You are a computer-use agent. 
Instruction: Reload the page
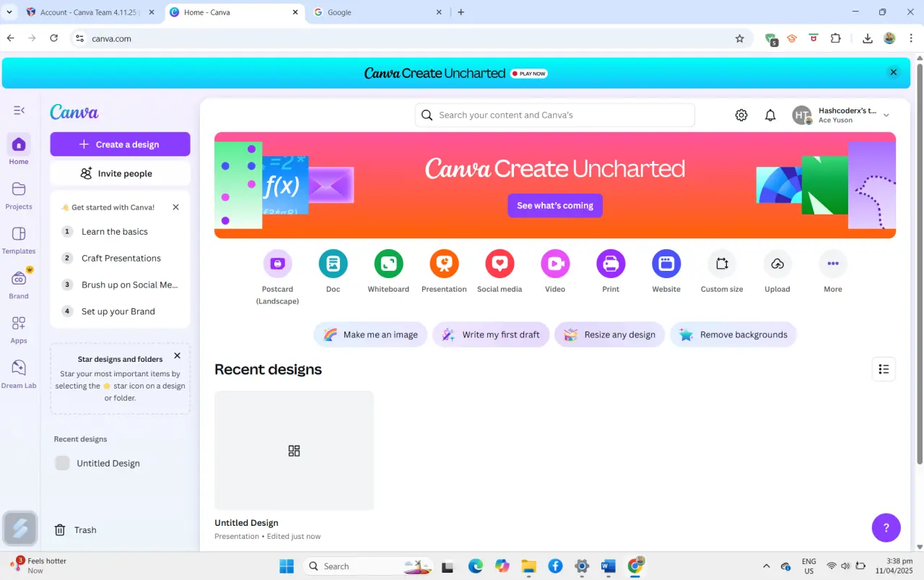pyautogui.click(x=53, y=38)
